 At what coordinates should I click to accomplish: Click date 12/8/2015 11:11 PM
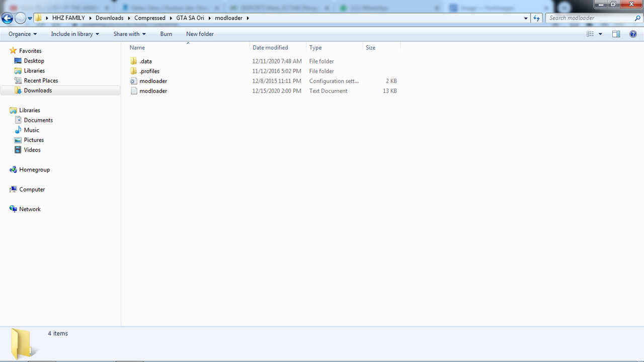coord(277,81)
